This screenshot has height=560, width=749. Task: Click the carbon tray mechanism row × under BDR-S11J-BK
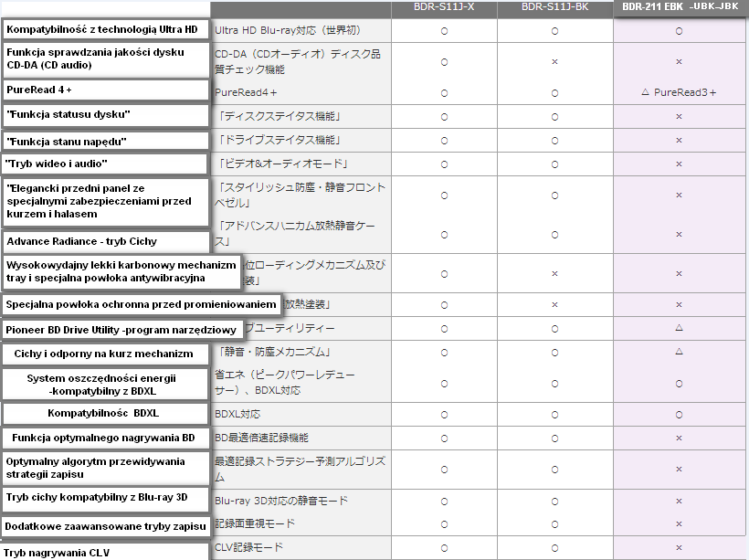[554, 274]
